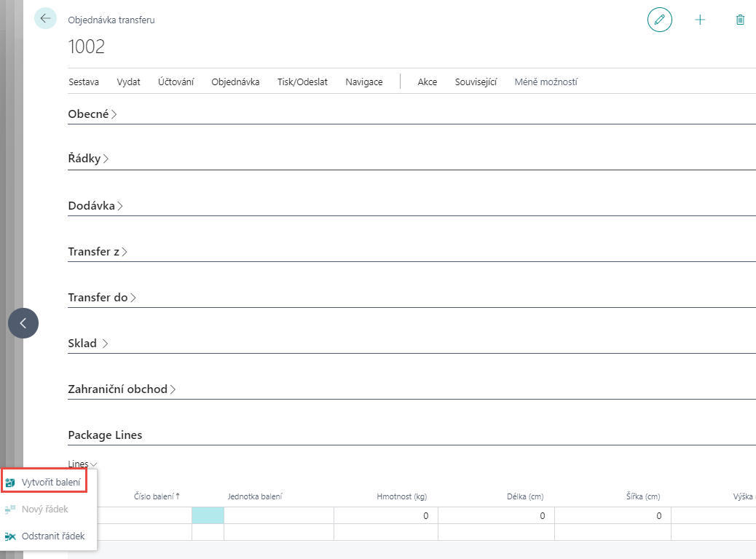Click the plus icon to create new
The image size is (756, 559).
pos(700,20)
